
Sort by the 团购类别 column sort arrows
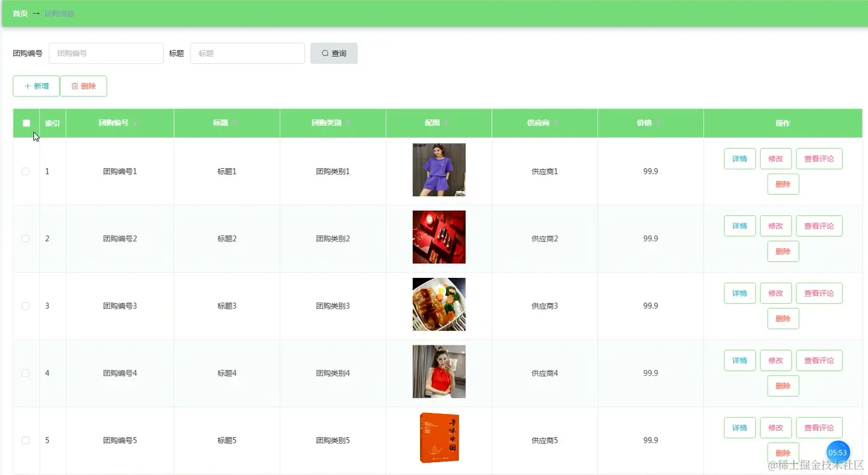tap(348, 123)
